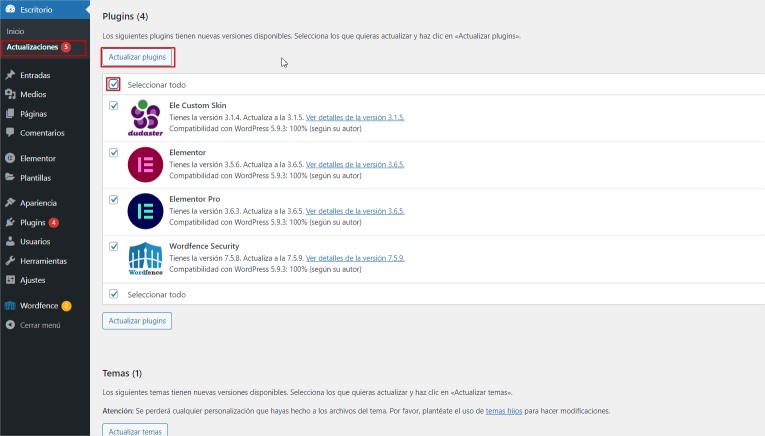Viewport: 765px width, 436px height.
Task: Click the Cerrar menú collapse arrow icon
Action: (x=10, y=325)
